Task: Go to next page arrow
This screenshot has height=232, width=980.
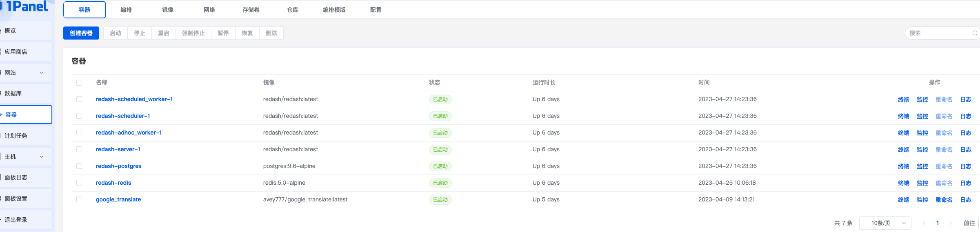Action: click(951, 223)
